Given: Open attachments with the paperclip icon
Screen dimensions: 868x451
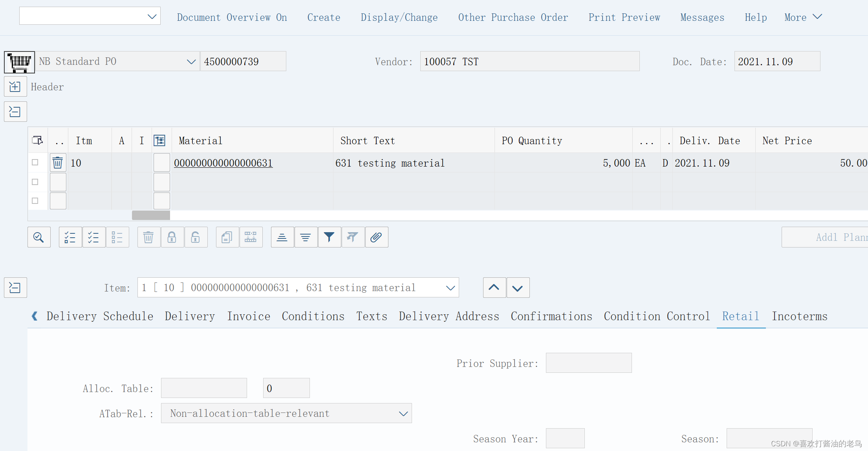Looking at the screenshot, I should click(x=376, y=237).
